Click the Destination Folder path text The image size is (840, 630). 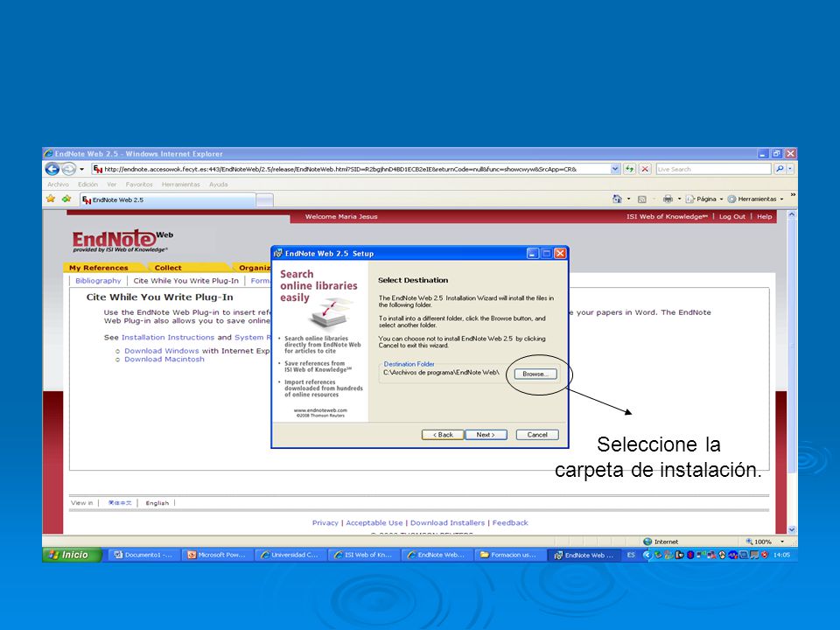(x=441, y=373)
